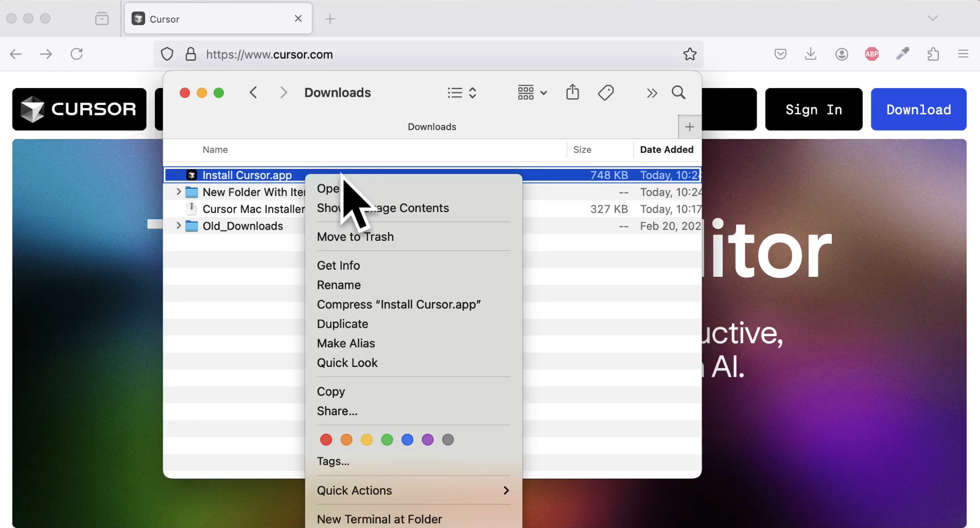Image resolution: width=980 pixels, height=528 pixels.
Task: Sort files by the Size column header
Action: (x=582, y=150)
